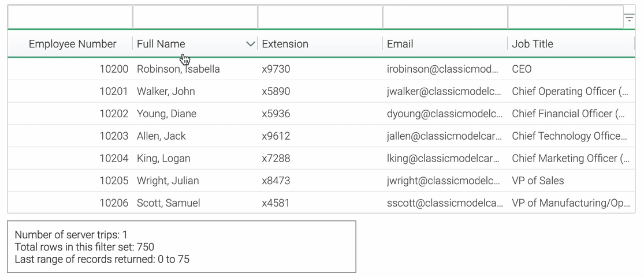This screenshot has width=644, height=277.
Task: Click the Extension filter box
Action: (321, 17)
